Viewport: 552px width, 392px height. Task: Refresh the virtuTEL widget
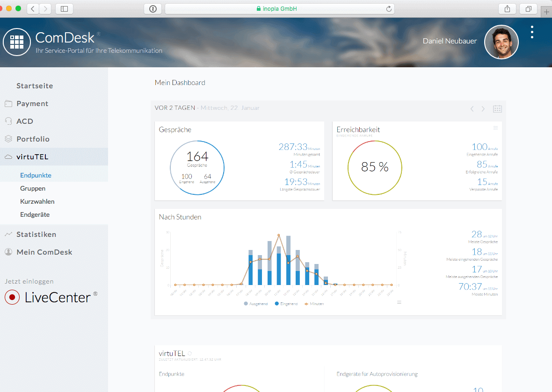tap(190, 354)
